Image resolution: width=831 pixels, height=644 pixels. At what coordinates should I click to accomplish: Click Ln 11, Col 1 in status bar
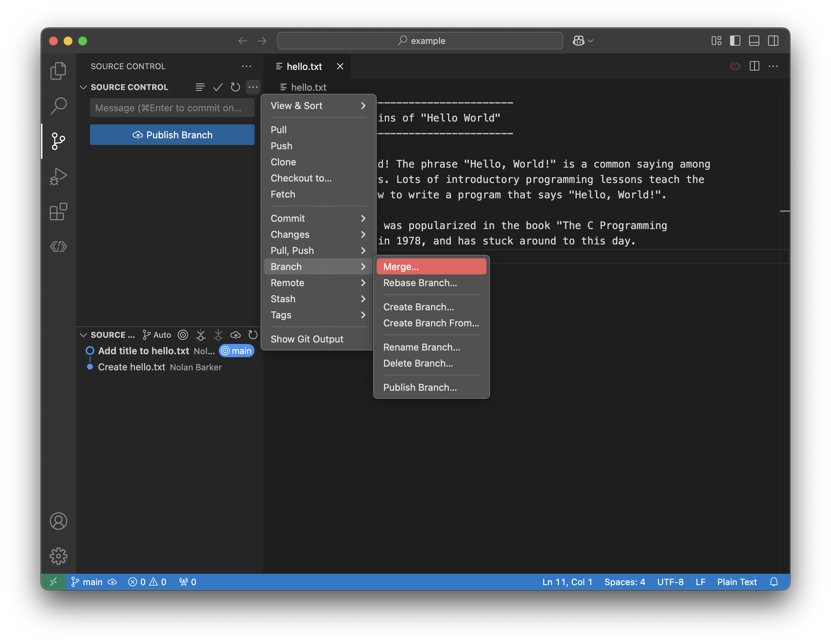pos(567,581)
